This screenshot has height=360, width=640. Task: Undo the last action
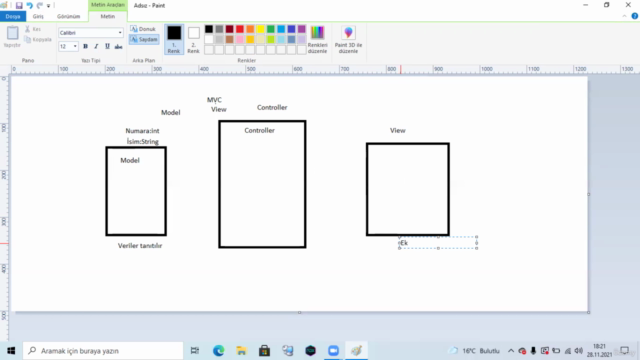(x=29, y=6)
